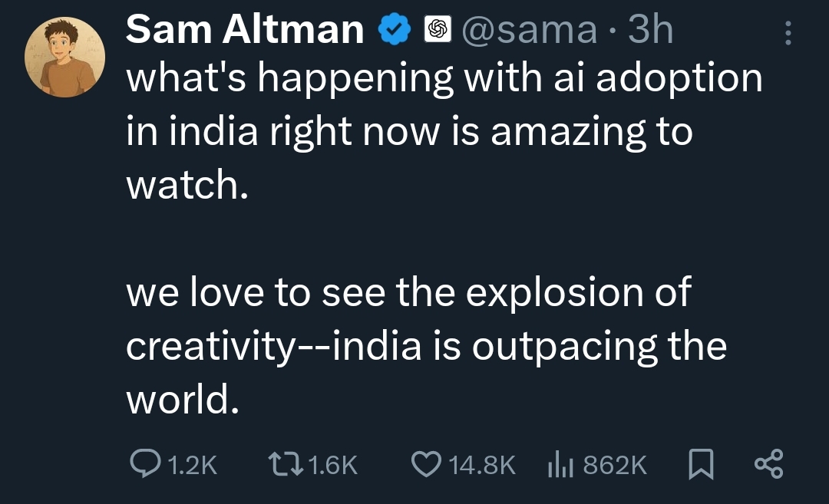Bookmark this tweet

click(700, 464)
